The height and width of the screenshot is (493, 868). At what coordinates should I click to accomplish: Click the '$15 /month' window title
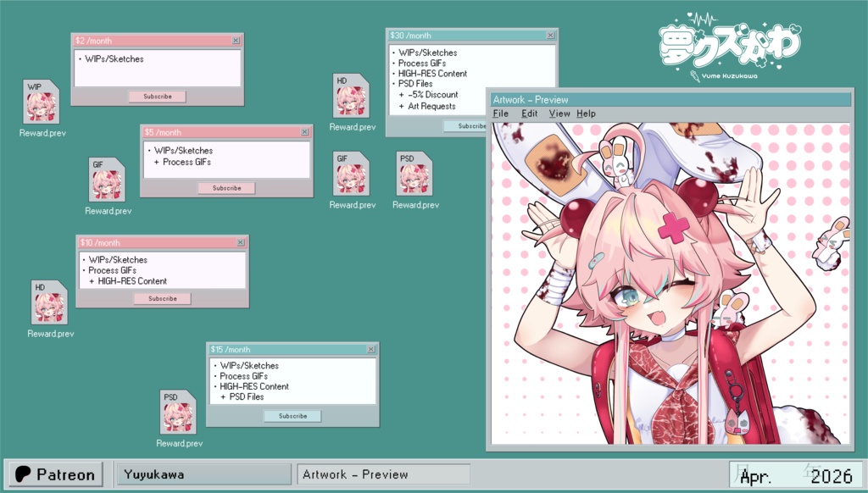click(231, 349)
